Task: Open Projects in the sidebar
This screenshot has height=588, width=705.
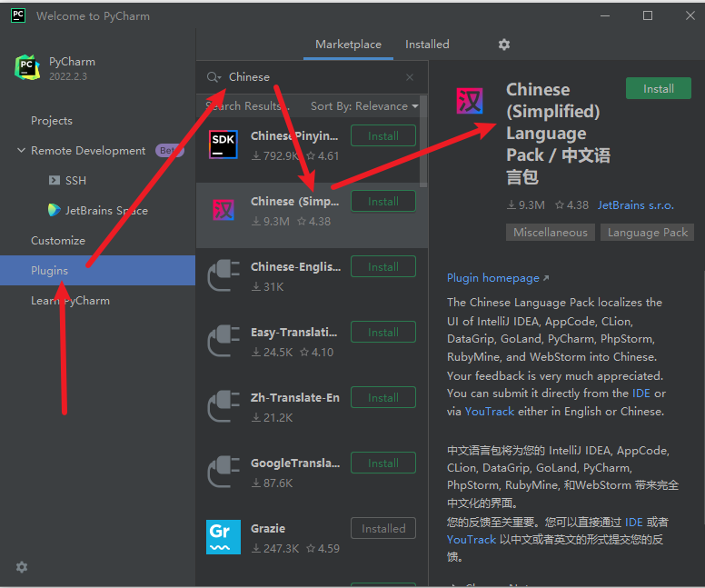Action: tap(52, 121)
